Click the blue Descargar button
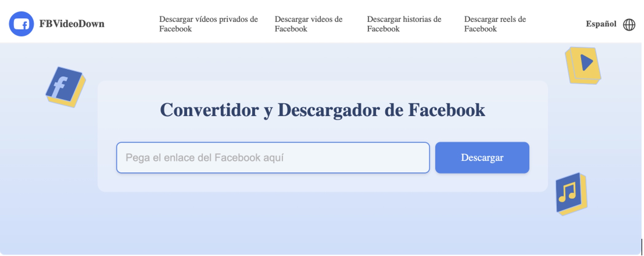 tap(482, 157)
